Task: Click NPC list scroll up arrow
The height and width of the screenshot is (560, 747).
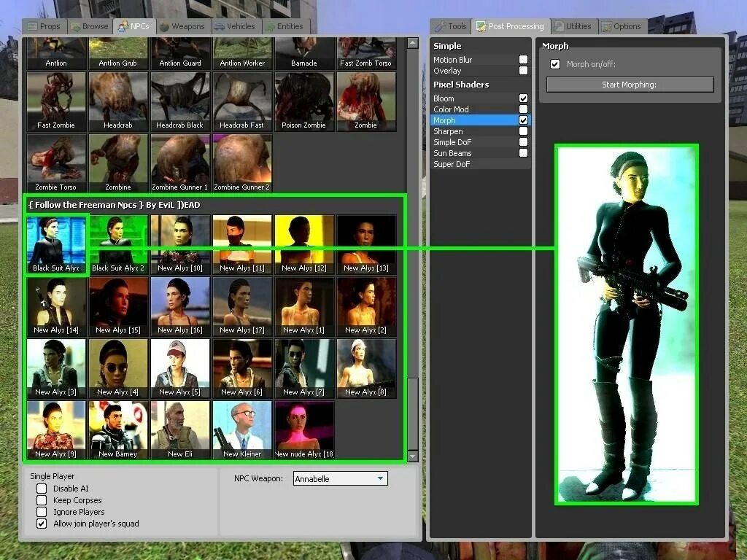Action: point(413,43)
